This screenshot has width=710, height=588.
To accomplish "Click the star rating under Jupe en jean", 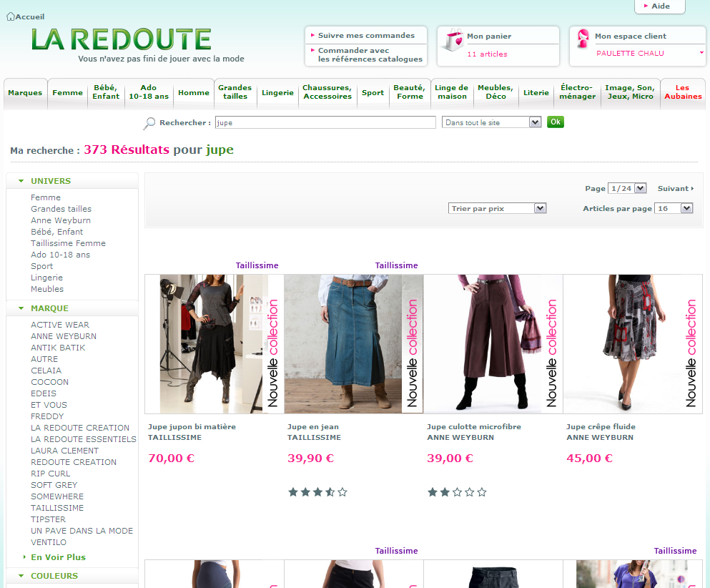I will 318,492.
